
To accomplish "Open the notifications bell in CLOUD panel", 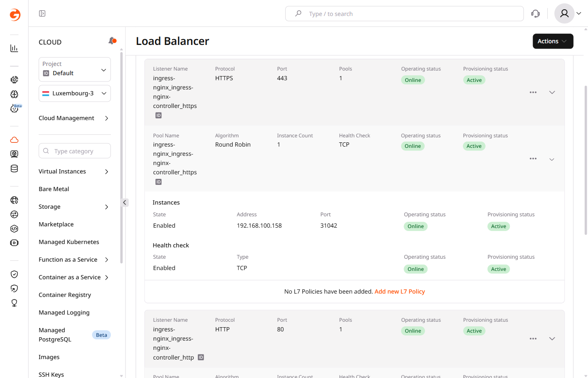I will click(112, 41).
